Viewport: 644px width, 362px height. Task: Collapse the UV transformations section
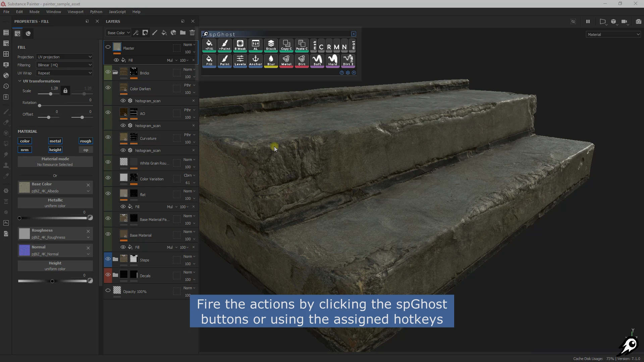(20, 81)
